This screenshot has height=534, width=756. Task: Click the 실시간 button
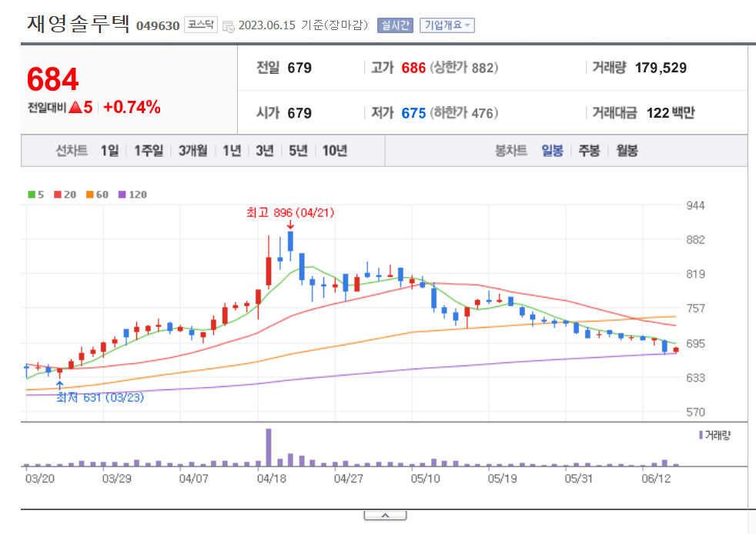tap(395, 25)
